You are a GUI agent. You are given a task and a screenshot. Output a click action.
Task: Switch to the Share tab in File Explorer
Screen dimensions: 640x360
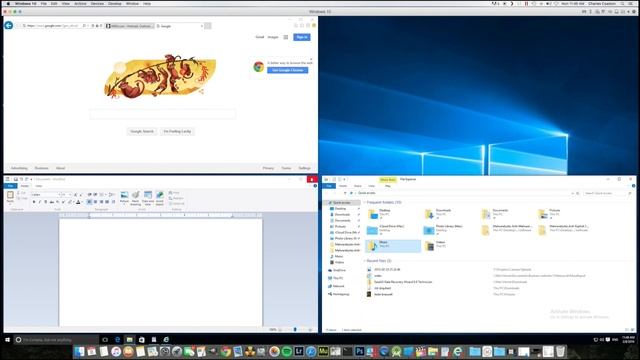pyautogui.click(x=358, y=186)
